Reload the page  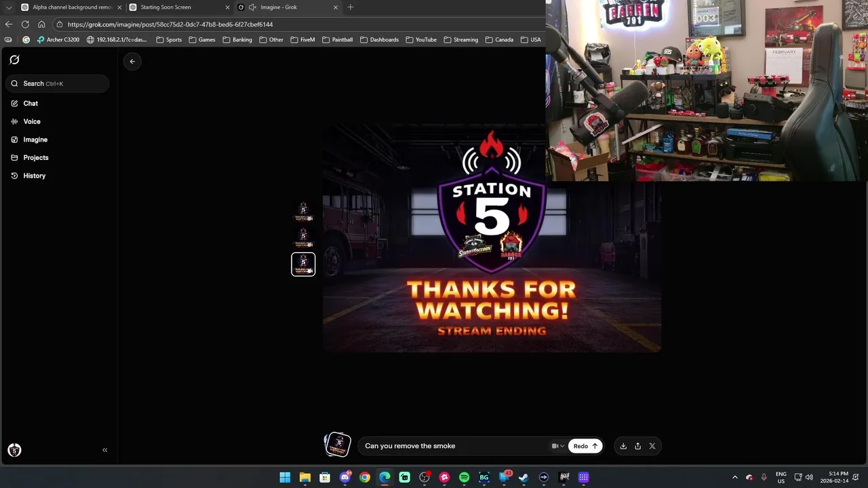(25, 24)
